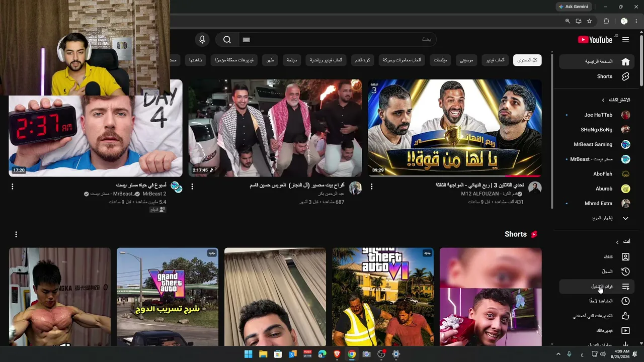Select the شاهدتها filter chip
The width and height of the screenshot is (644, 362).
click(x=196, y=60)
